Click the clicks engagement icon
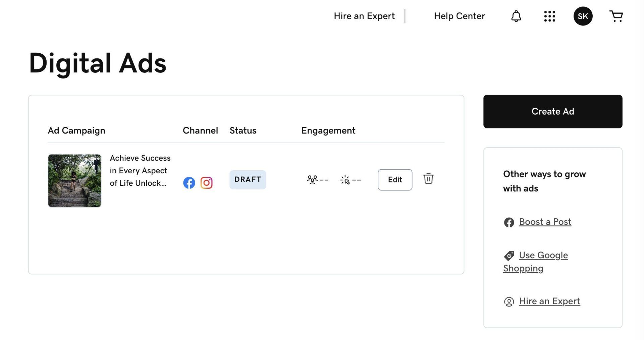 click(x=345, y=180)
